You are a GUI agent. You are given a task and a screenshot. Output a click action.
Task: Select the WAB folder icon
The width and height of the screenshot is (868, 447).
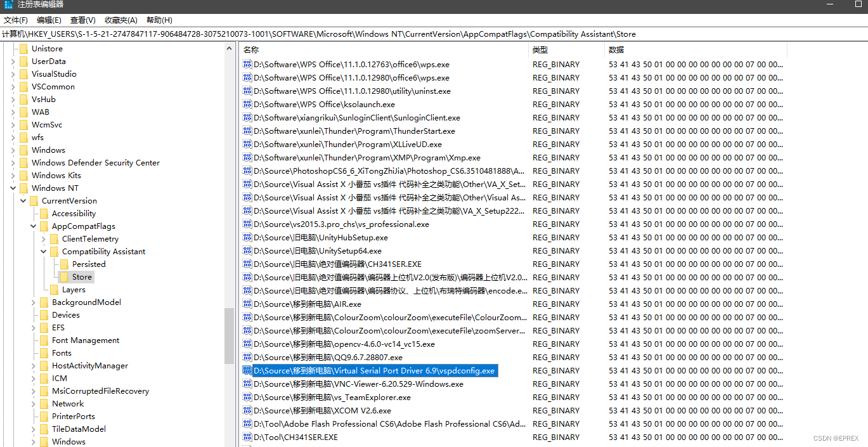(23, 112)
